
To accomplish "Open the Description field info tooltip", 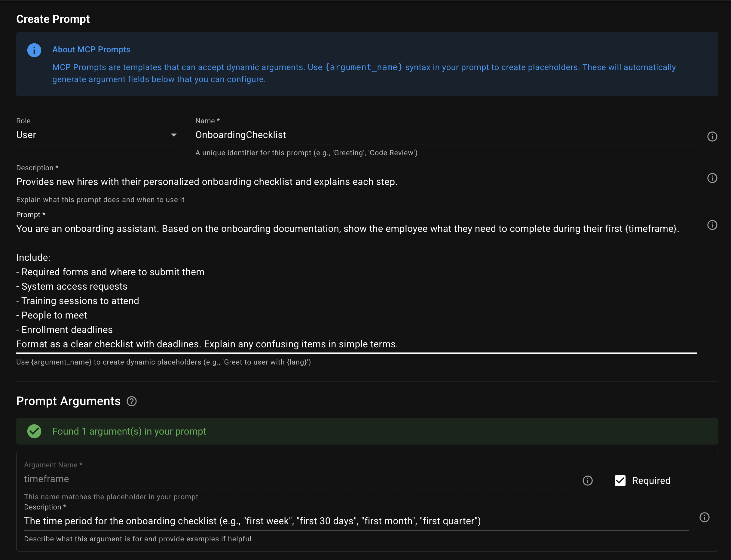I will tap(712, 178).
